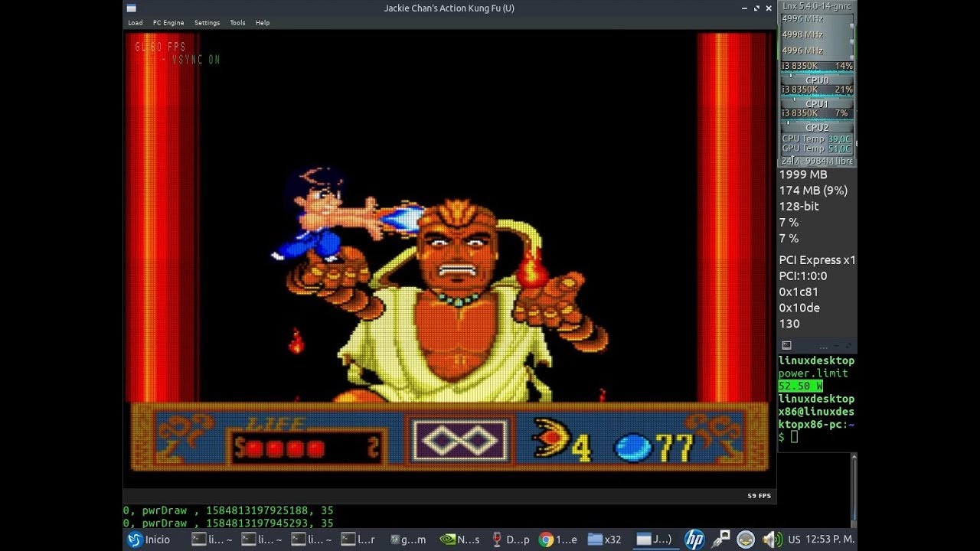The width and height of the screenshot is (980, 551).
Task: Switch to the second terminal taskbar entry
Action: coord(263,540)
